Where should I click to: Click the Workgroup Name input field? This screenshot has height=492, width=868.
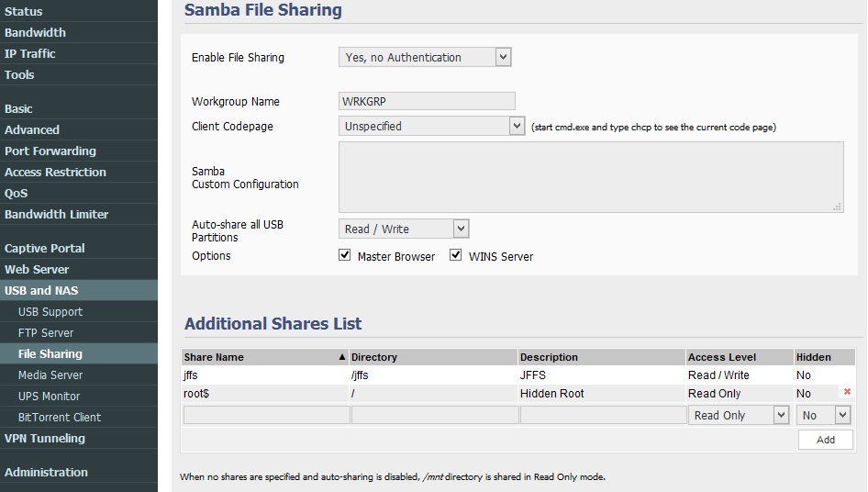[x=427, y=101]
